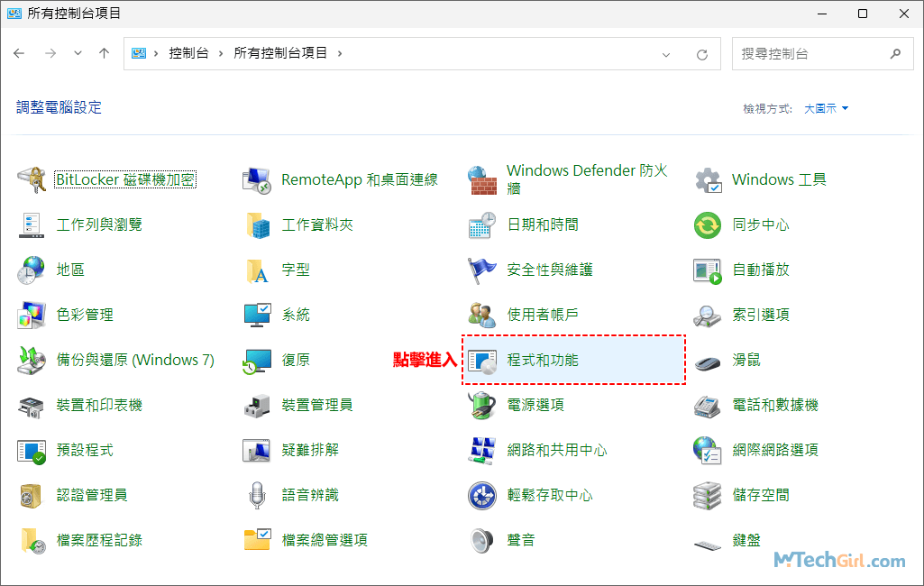Open the 使用者帳戶 link
924x586 pixels.
[x=542, y=315]
